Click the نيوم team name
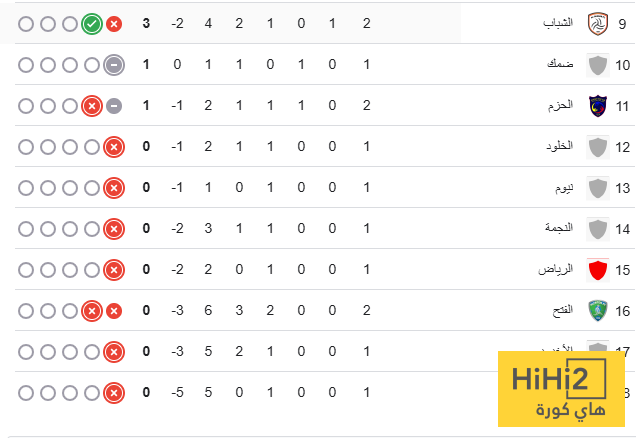The width and height of the screenshot is (636, 438). pyautogui.click(x=564, y=187)
